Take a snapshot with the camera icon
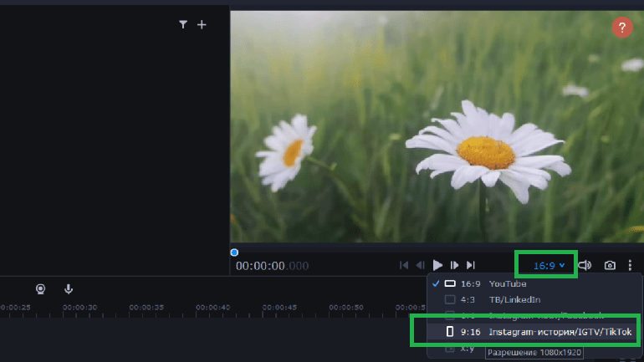This screenshot has width=644, height=362. [610, 265]
